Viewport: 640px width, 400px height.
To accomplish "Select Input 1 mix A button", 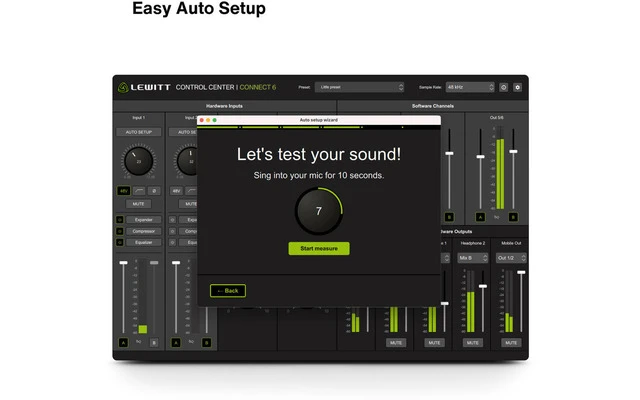I will [x=123, y=342].
